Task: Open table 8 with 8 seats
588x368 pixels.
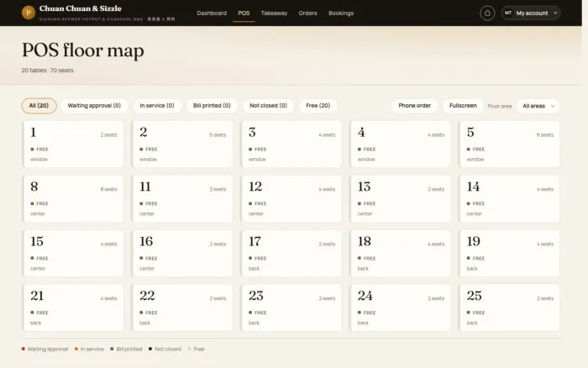Action: pos(73,198)
